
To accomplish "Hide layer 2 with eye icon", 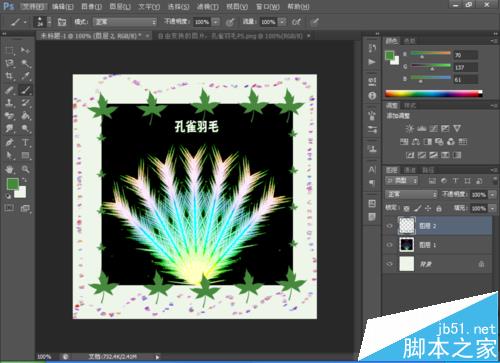I will click(389, 226).
